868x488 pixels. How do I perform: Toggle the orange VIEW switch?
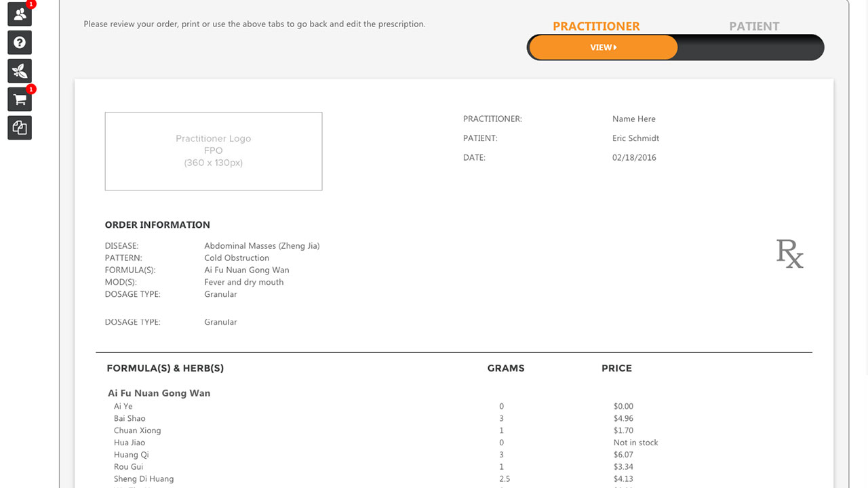(603, 47)
